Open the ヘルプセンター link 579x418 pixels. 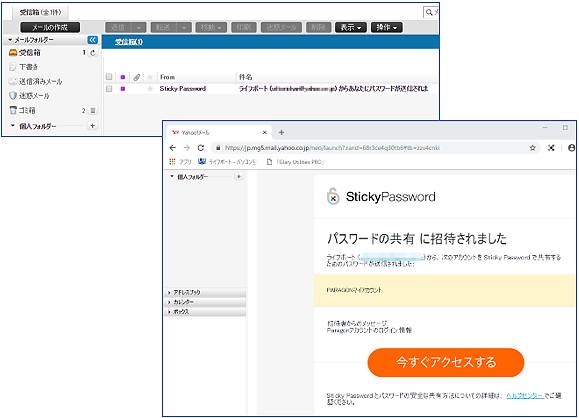coord(525,395)
